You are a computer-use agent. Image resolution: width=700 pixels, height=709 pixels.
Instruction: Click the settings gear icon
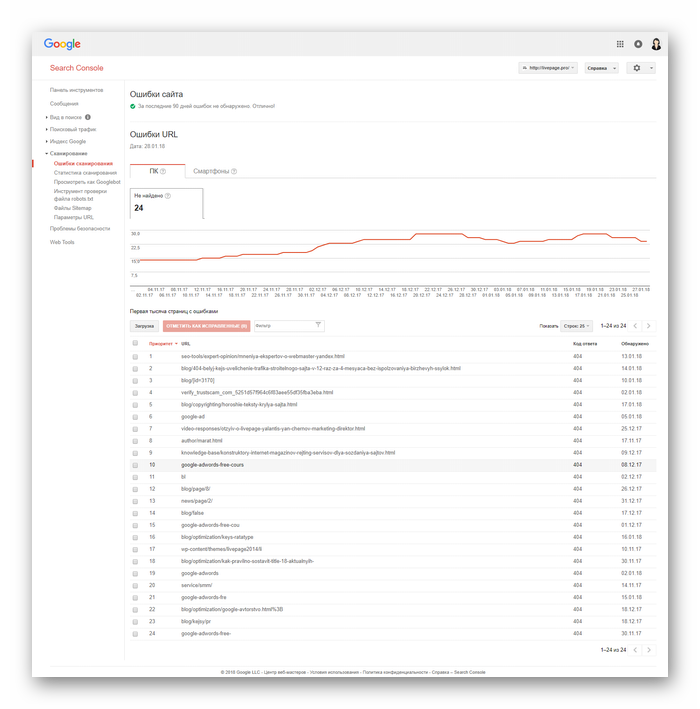(x=637, y=68)
